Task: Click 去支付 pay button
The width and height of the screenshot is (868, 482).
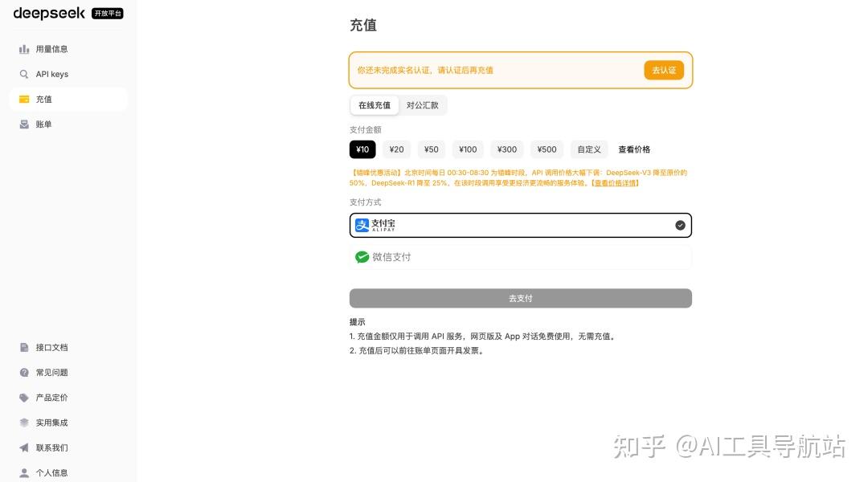Action: click(520, 298)
